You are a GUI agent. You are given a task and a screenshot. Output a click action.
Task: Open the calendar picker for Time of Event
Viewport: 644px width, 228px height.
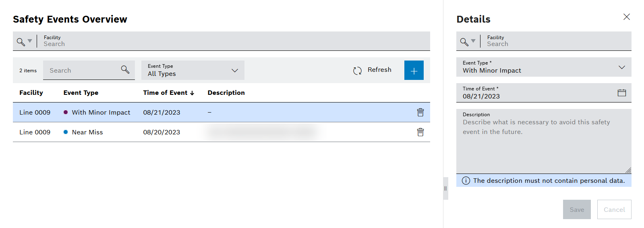(621, 93)
